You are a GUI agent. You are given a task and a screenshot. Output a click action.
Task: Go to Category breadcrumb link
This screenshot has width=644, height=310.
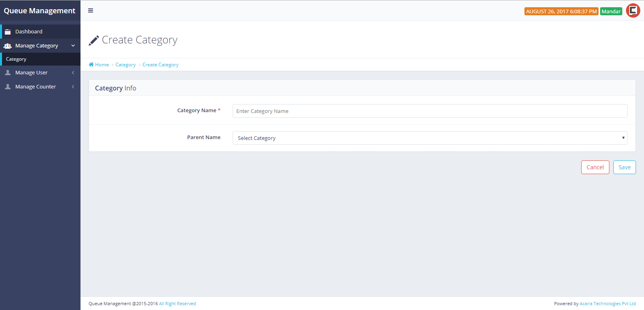[x=126, y=65]
